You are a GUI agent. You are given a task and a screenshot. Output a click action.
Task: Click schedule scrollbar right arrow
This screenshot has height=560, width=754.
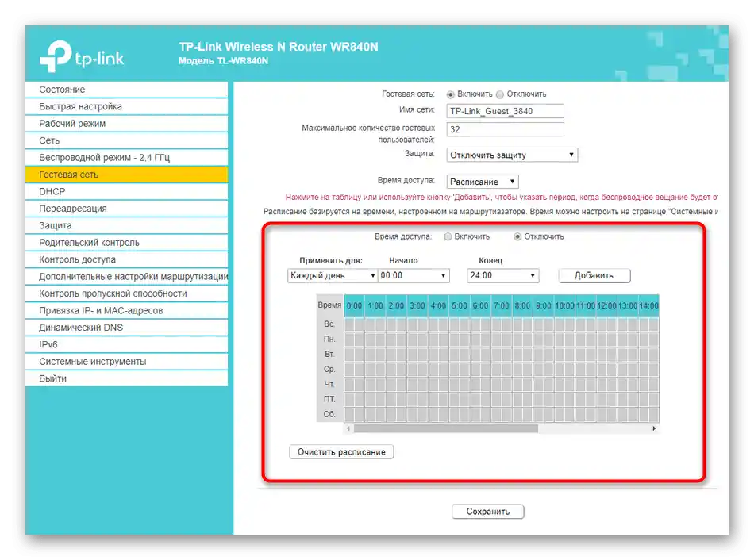(x=654, y=428)
